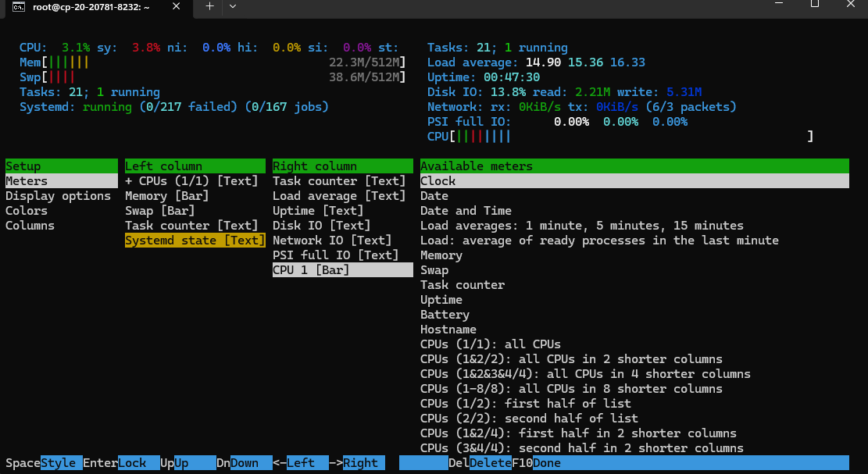Select Hostname from Available meters
The image size is (868, 474).
448,330
